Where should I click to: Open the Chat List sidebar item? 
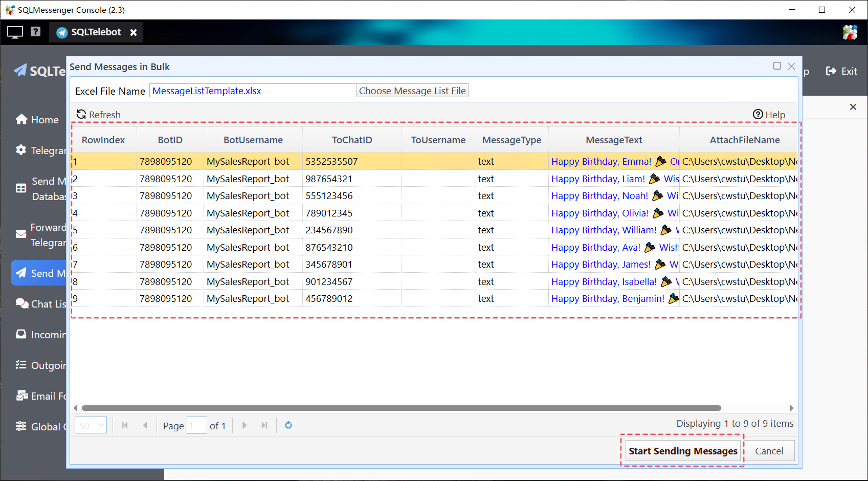coord(41,304)
